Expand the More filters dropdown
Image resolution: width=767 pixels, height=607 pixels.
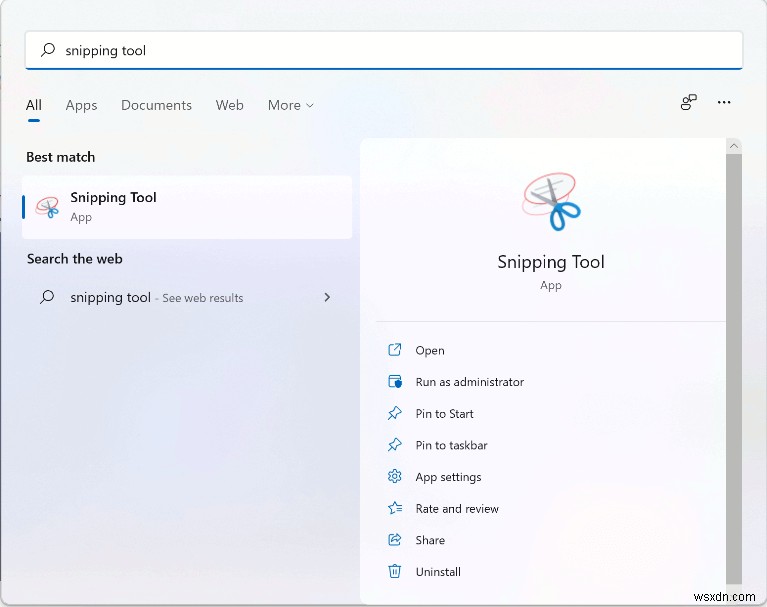291,105
